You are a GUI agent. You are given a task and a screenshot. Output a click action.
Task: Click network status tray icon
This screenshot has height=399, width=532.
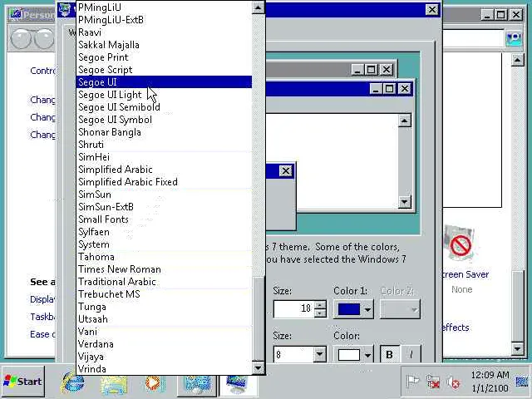pos(433,382)
